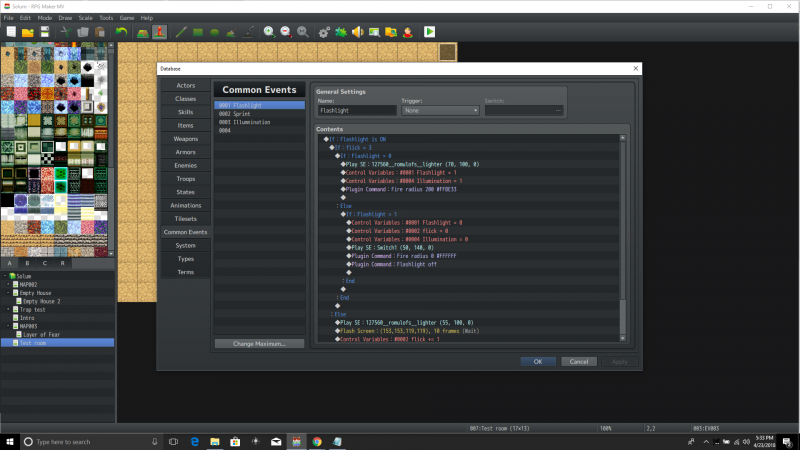The width and height of the screenshot is (800, 450).
Task: Select the Flood Fill tool
Action: coord(231,32)
